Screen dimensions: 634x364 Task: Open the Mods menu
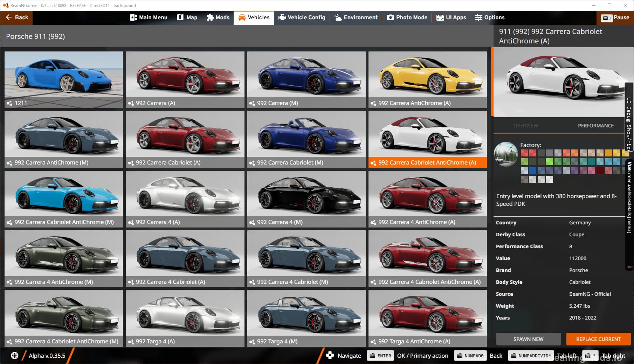tap(218, 17)
